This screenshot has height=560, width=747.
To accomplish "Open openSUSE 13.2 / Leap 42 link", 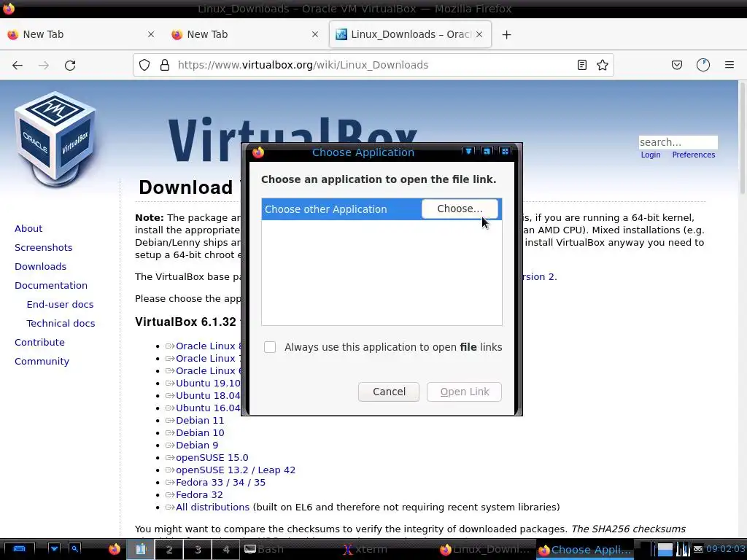I will click(236, 470).
